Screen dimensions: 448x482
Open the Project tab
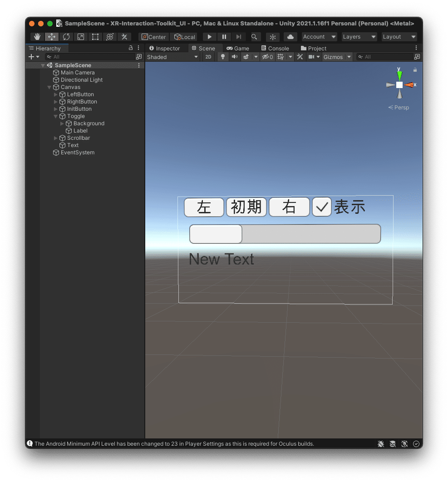coord(314,48)
